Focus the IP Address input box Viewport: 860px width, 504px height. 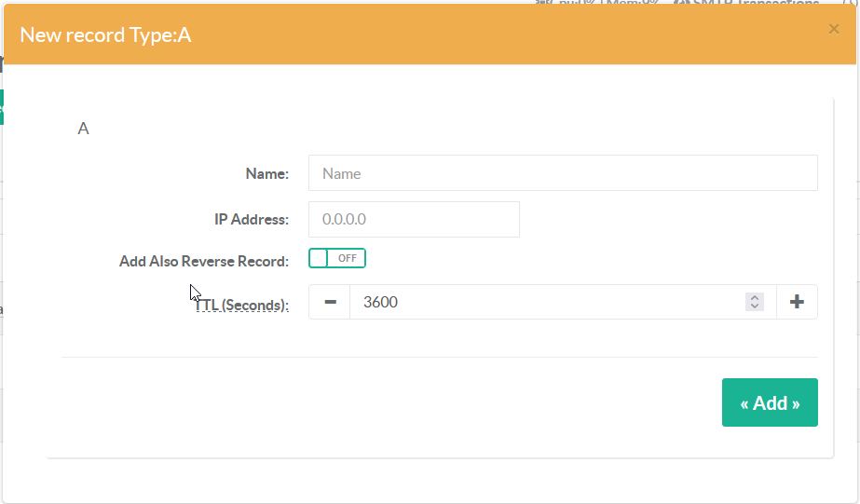coord(414,220)
